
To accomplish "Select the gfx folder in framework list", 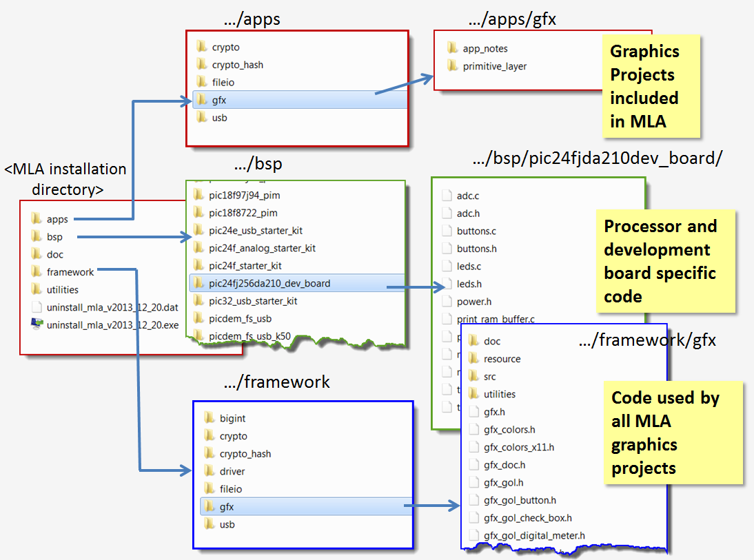I will pyautogui.click(x=306, y=507).
